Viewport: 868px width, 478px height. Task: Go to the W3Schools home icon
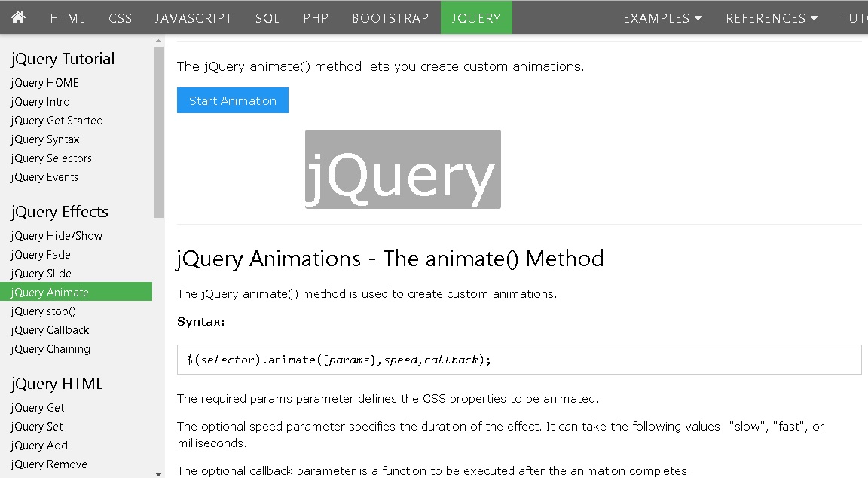pyautogui.click(x=18, y=18)
